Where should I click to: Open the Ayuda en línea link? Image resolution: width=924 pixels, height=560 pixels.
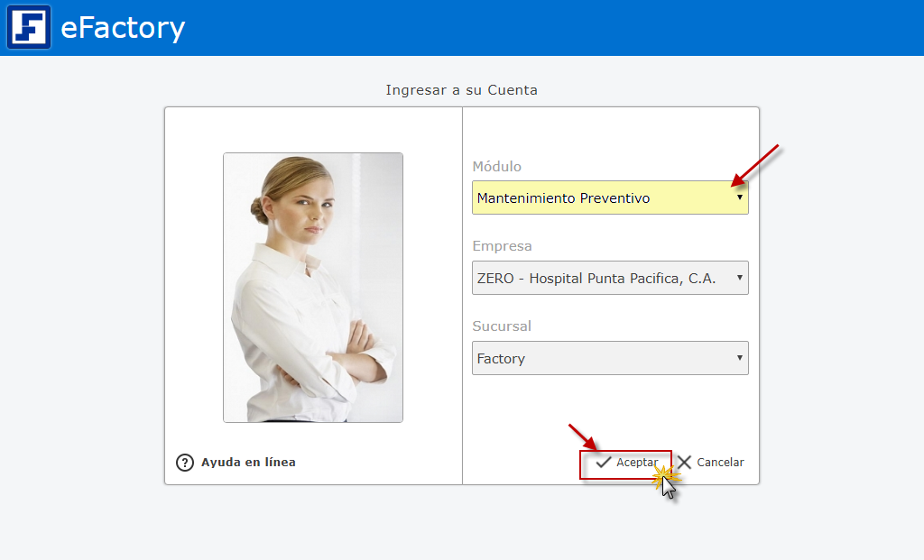coord(248,463)
